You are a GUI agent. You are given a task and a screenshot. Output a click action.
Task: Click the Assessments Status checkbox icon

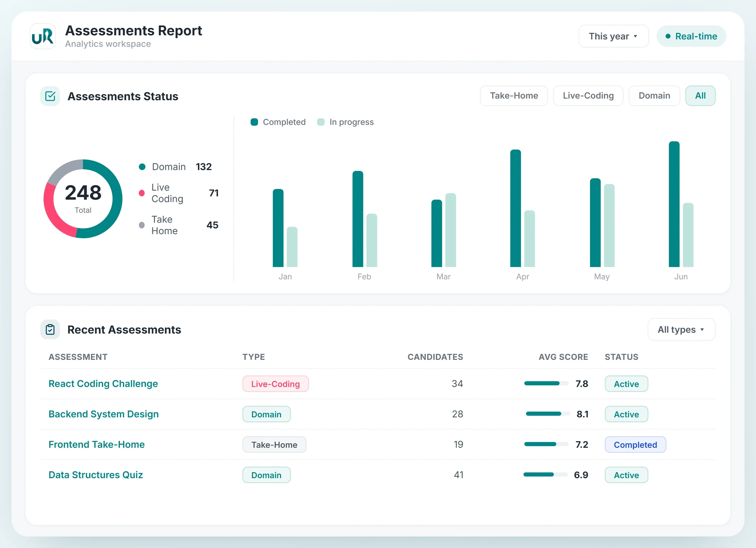click(x=50, y=96)
